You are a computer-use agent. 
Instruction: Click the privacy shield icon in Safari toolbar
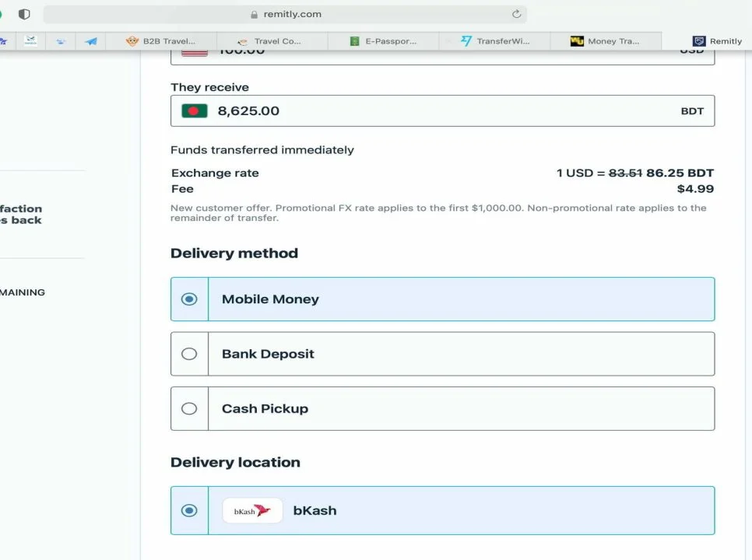(24, 14)
